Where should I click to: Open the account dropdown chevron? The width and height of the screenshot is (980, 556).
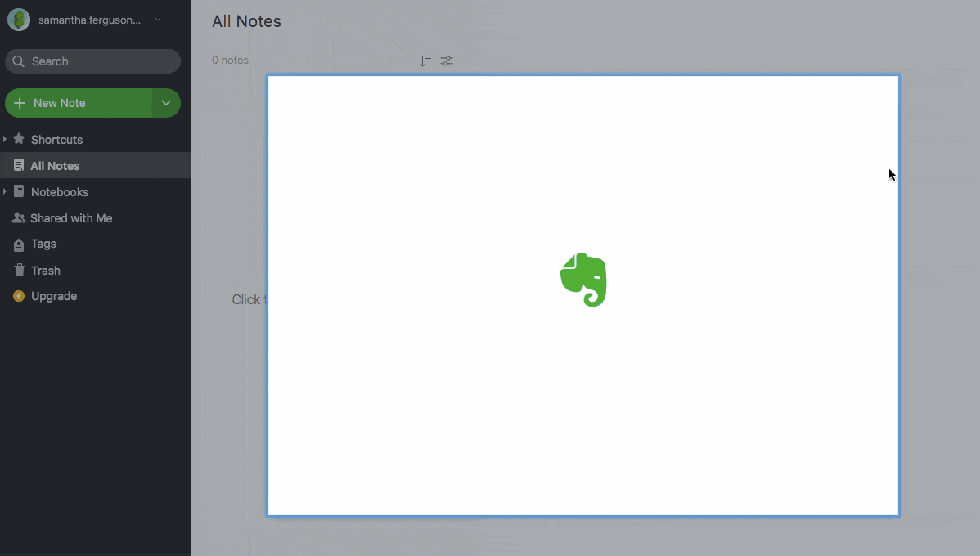(158, 20)
